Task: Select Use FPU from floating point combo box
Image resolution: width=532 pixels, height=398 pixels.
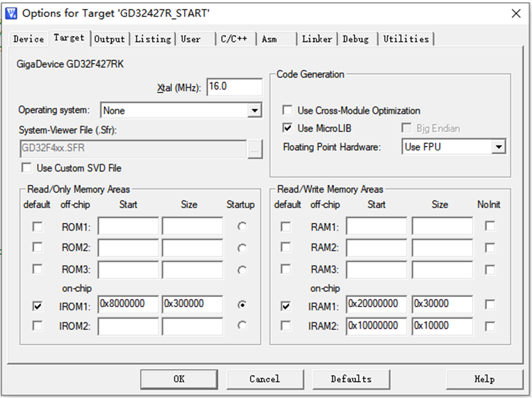Action: [x=448, y=147]
